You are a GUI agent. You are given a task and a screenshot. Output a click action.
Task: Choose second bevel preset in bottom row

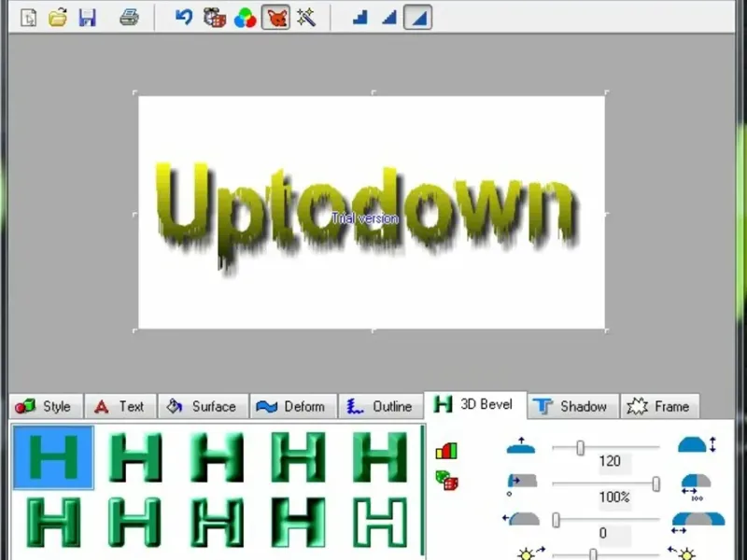click(135, 522)
